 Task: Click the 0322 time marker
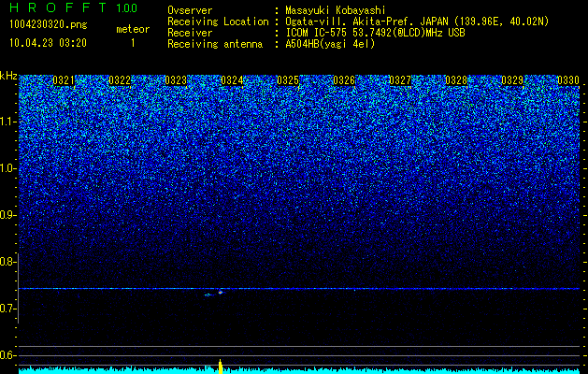120,80
